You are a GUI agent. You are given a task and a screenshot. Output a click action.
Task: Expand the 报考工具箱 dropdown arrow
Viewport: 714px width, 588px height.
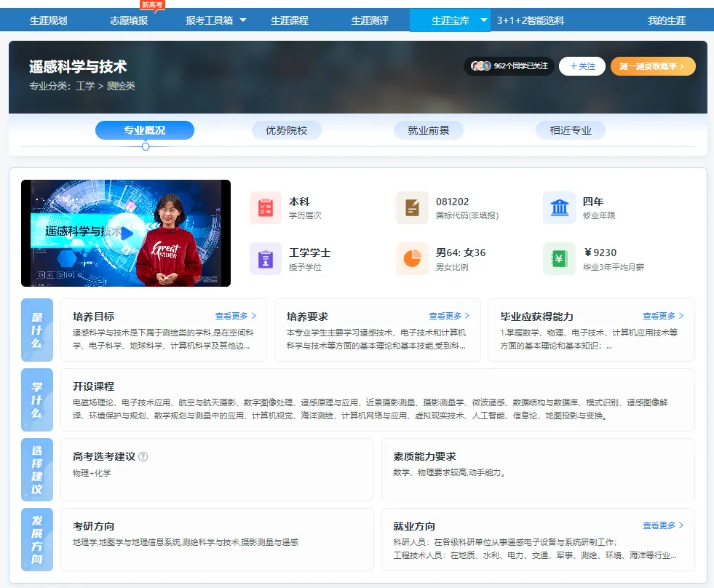pos(243,20)
